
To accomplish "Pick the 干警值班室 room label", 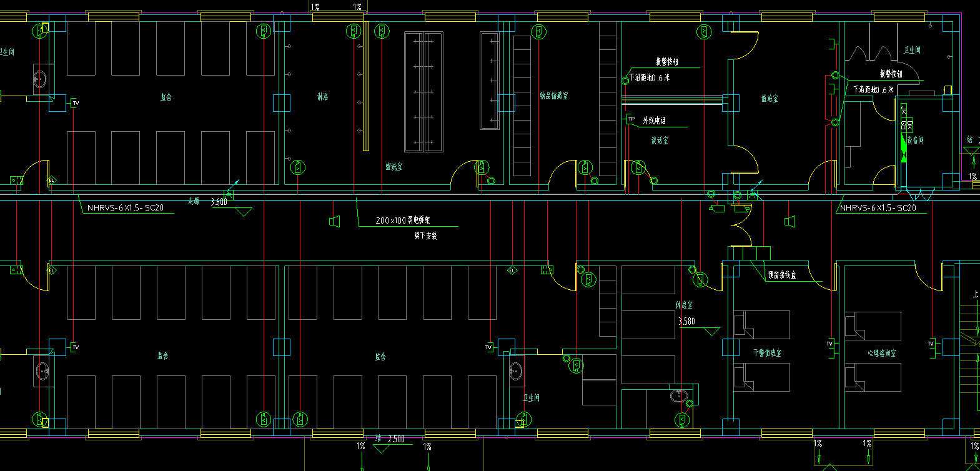I will tap(767, 353).
